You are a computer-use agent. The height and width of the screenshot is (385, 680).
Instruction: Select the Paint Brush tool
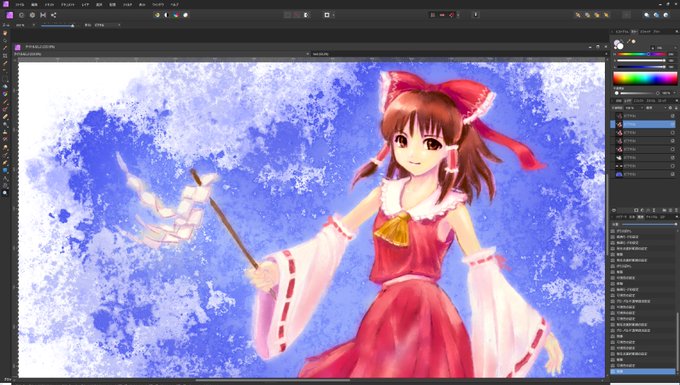pos(5,101)
